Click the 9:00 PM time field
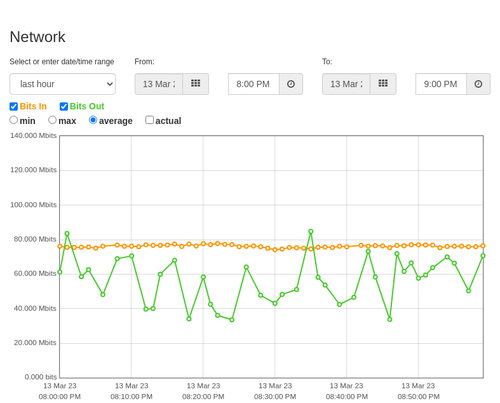This screenshot has width=500, height=403. (x=441, y=84)
